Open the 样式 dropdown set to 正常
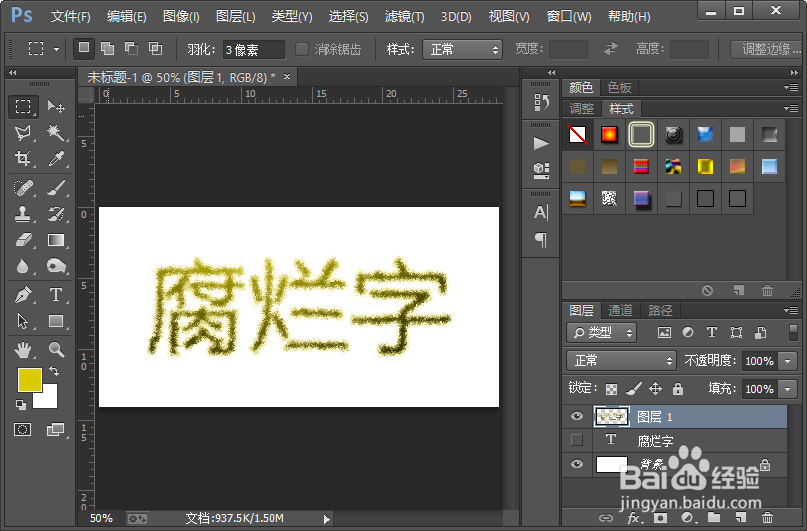807x531 pixels. (x=462, y=49)
